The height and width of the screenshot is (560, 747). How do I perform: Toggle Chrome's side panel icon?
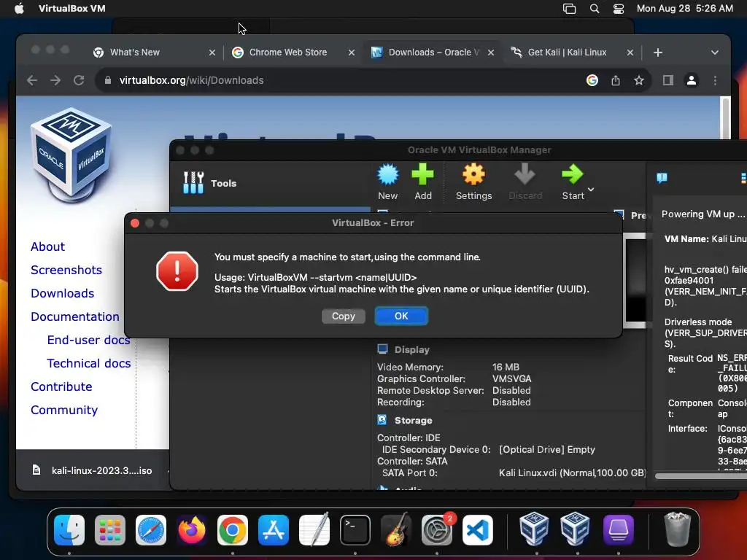point(668,80)
